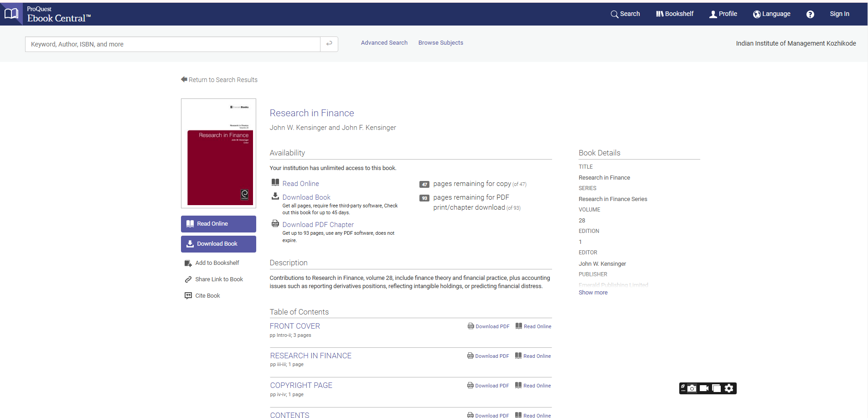Go to Advanced Search
This screenshot has width=868, height=418.
pos(384,43)
